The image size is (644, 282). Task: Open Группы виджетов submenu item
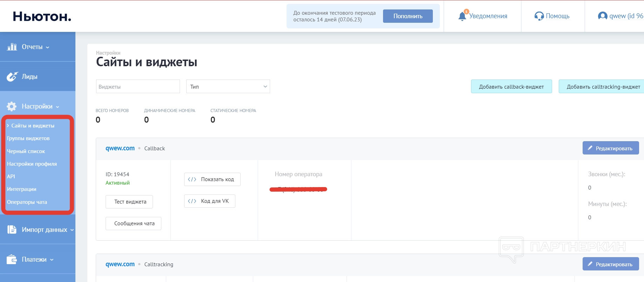pos(28,138)
